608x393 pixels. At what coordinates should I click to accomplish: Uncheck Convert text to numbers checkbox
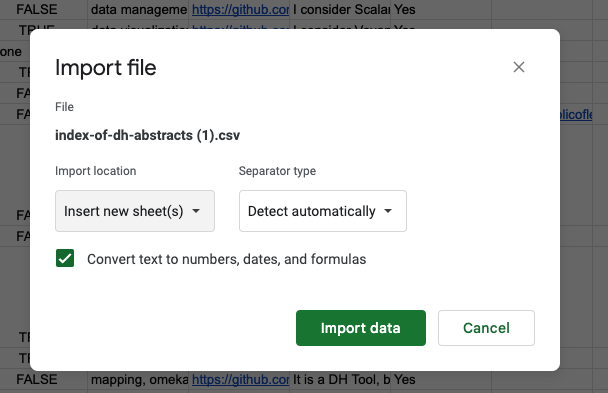(x=65, y=259)
